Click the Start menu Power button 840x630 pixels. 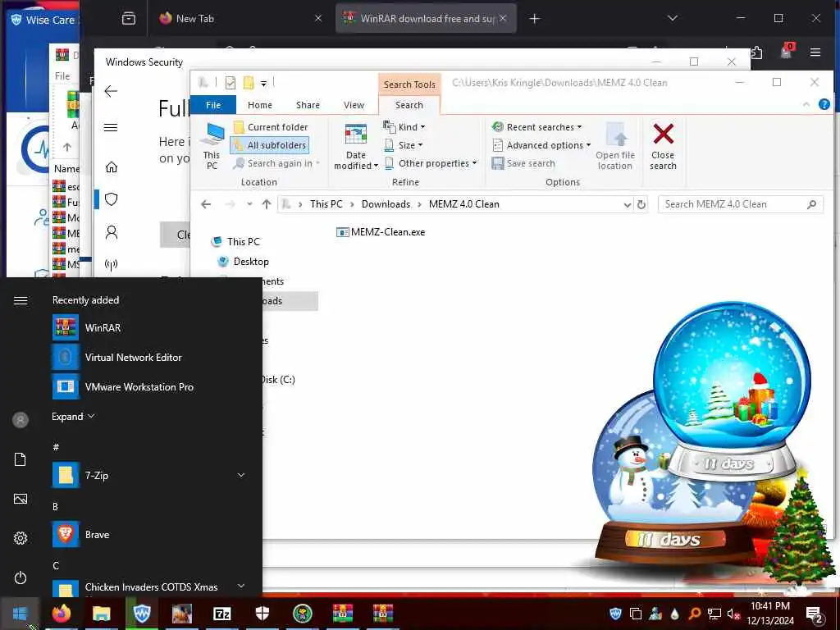pos(21,577)
